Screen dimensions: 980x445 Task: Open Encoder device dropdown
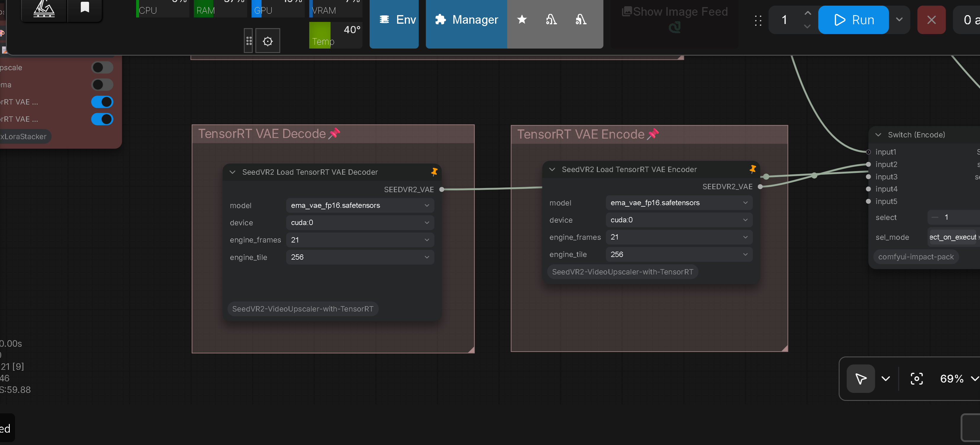click(x=679, y=220)
